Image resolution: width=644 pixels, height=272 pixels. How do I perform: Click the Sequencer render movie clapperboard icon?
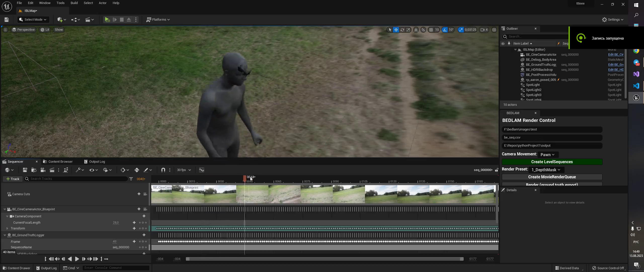(52, 170)
